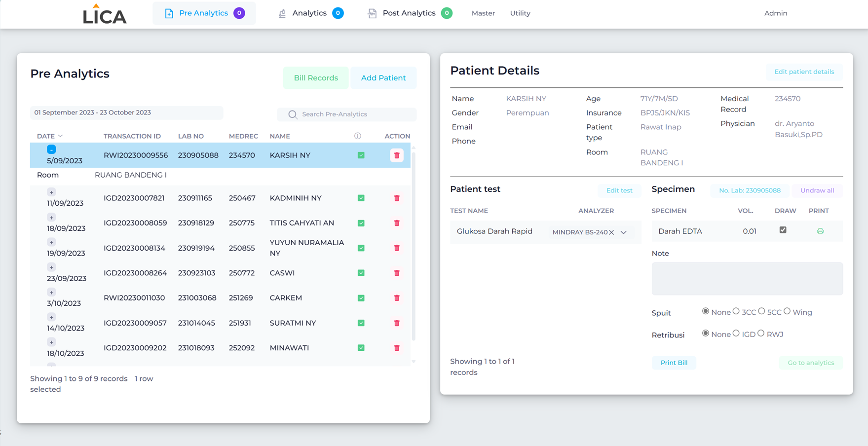Select the 3CC spuit option
This screenshot has width=868, height=446.
coord(736,311)
